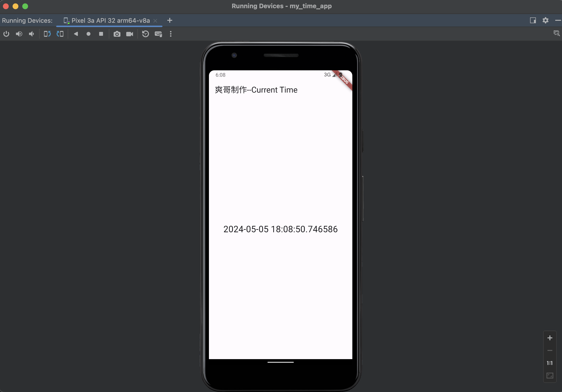562x392 pixels.
Task: Open snapshots restore icon
Action: pos(145,34)
